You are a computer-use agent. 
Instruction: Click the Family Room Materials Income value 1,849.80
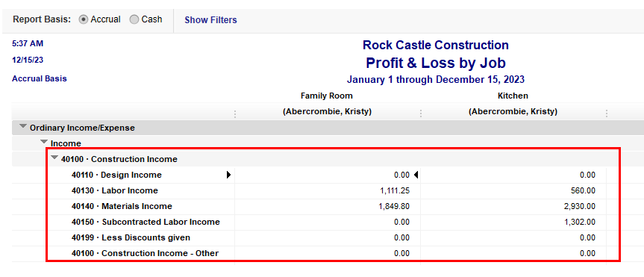pos(394,206)
